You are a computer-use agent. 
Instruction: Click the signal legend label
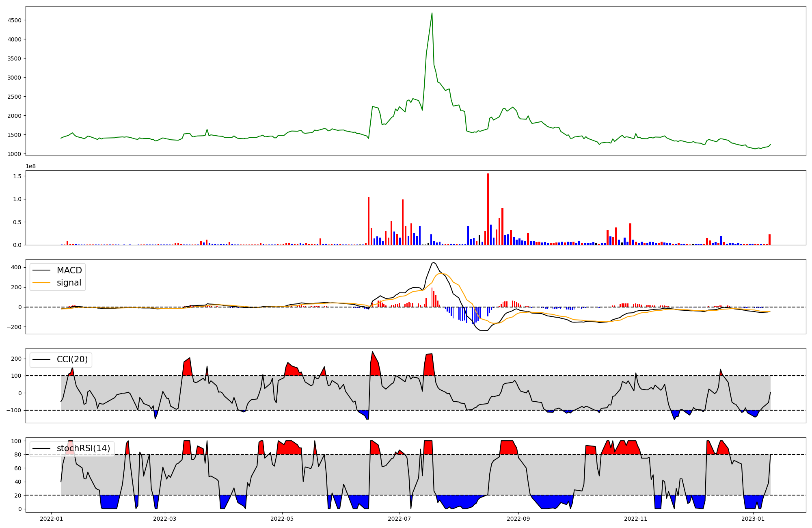coord(69,283)
